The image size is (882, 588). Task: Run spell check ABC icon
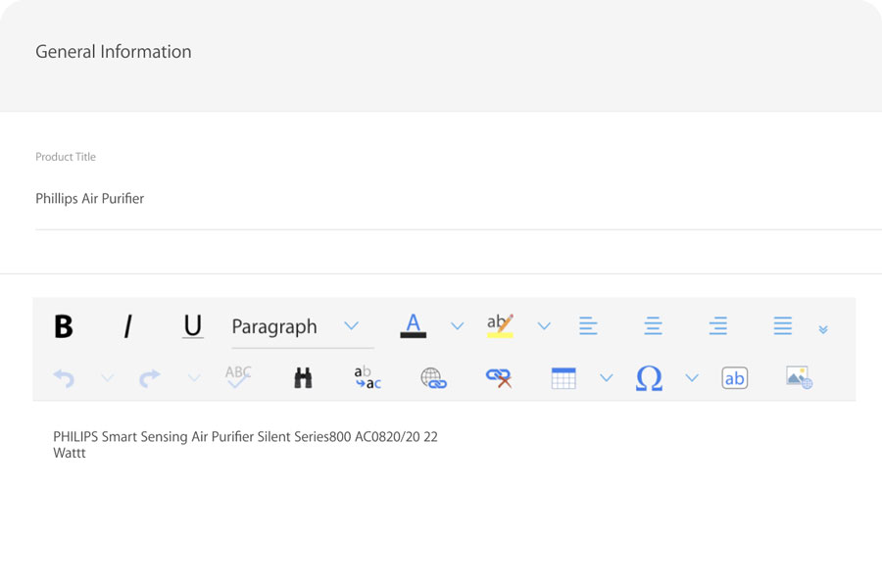(238, 377)
